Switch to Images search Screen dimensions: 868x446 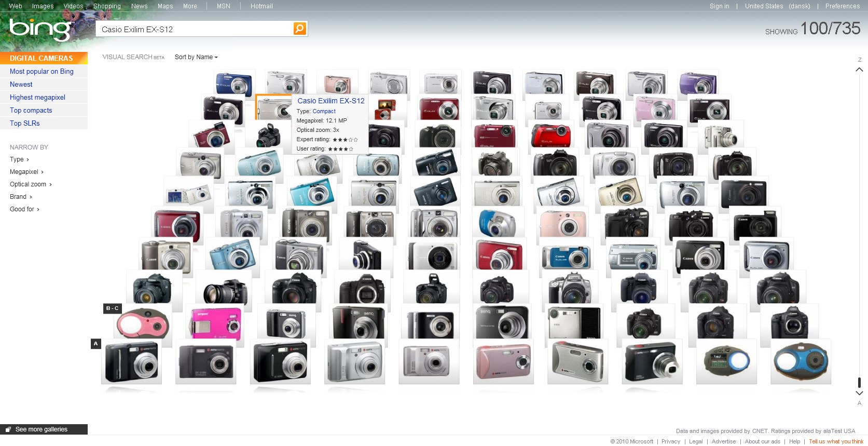tap(43, 6)
